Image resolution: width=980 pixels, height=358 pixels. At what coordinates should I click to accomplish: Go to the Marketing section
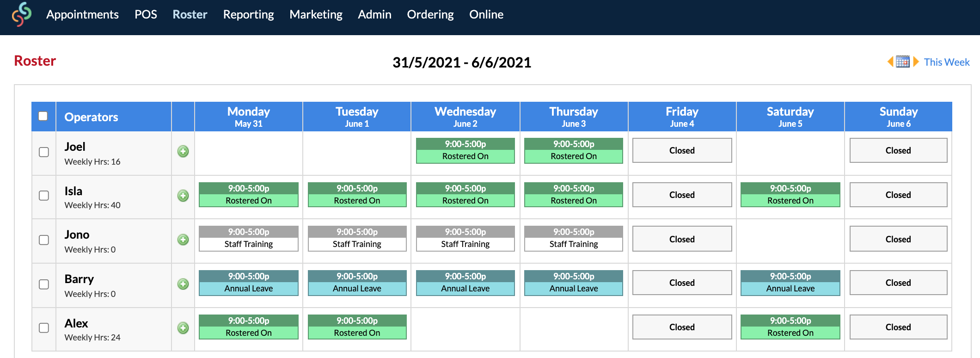coord(316,14)
